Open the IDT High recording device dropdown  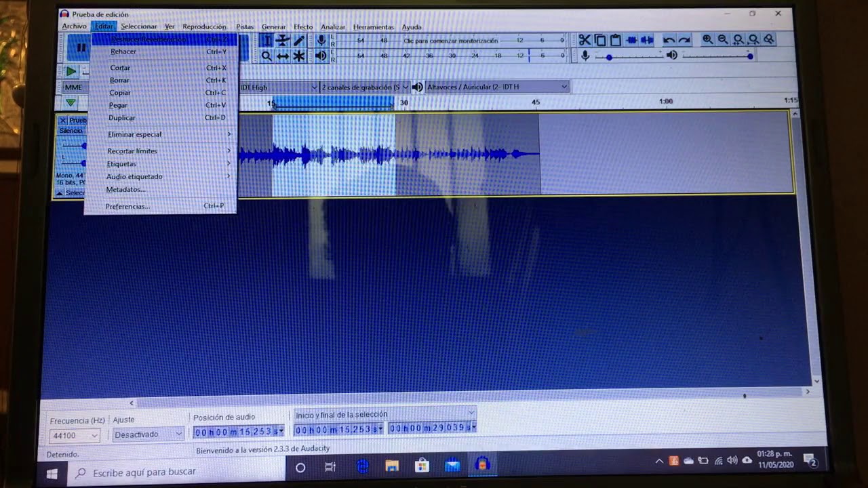click(278, 87)
